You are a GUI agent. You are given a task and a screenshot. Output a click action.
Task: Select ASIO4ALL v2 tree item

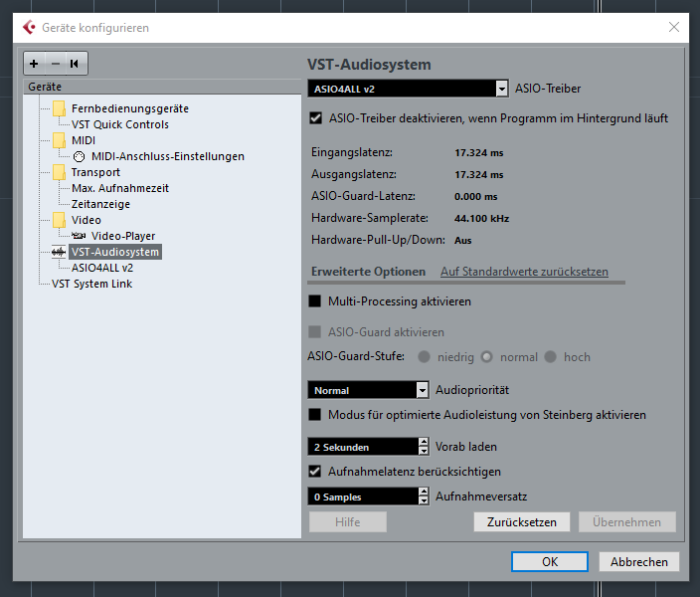click(x=102, y=268)
